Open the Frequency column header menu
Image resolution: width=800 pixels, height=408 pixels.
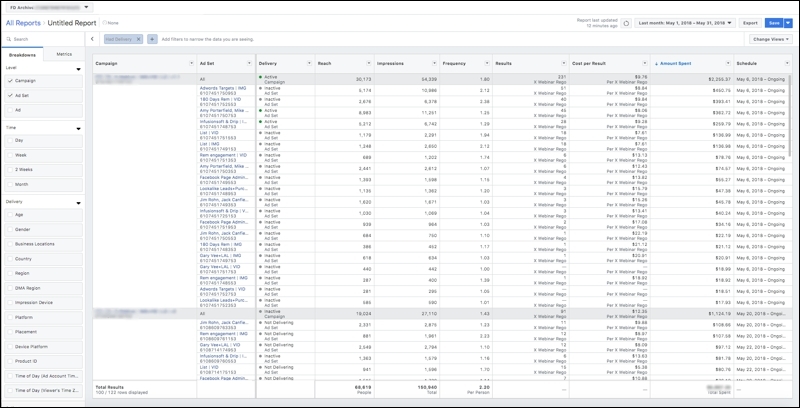(x=486, y=63)
